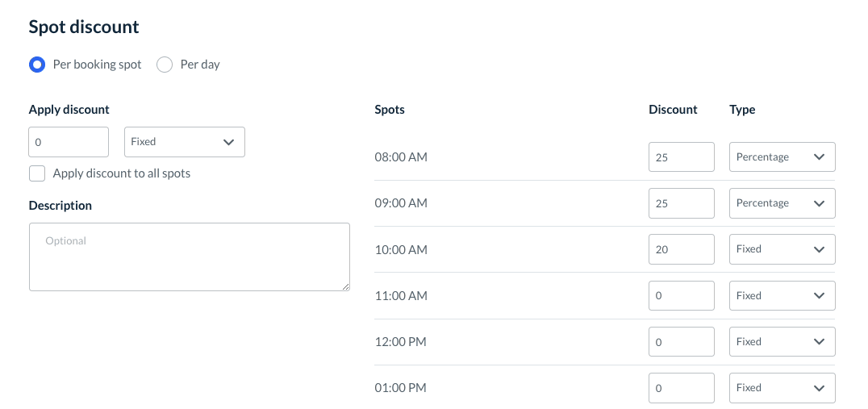868x409 pixels.
Task: Click the Apply discount amount field
Action: (x=69, y=142)
